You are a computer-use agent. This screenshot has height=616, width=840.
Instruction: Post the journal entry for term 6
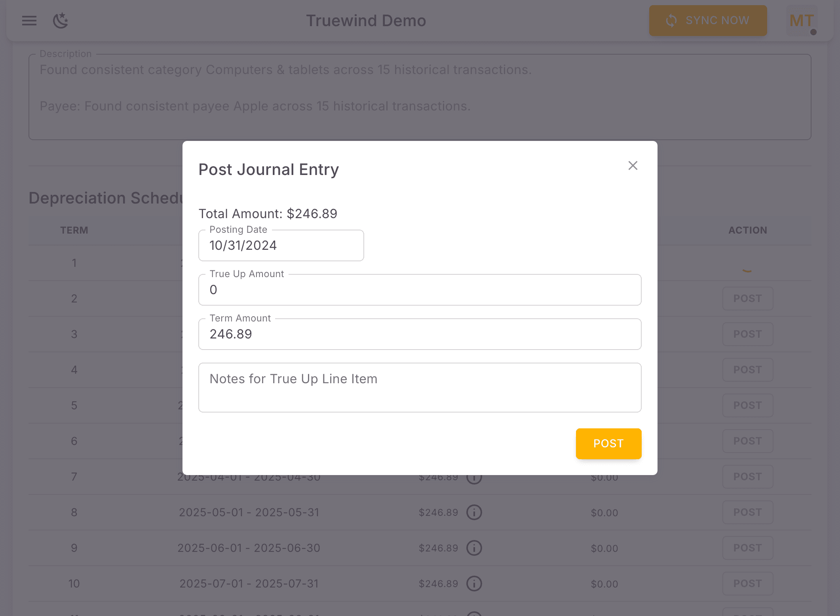[x=747, y=441]
